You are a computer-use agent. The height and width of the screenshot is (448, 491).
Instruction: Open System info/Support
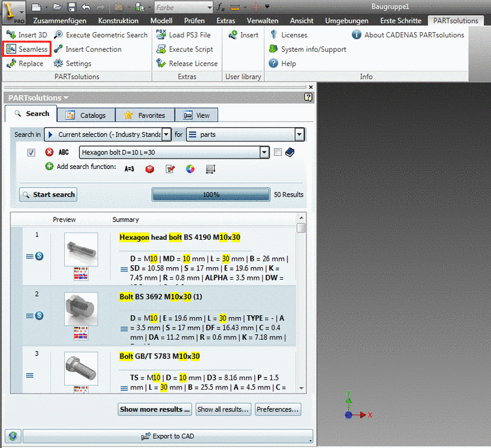308,49
